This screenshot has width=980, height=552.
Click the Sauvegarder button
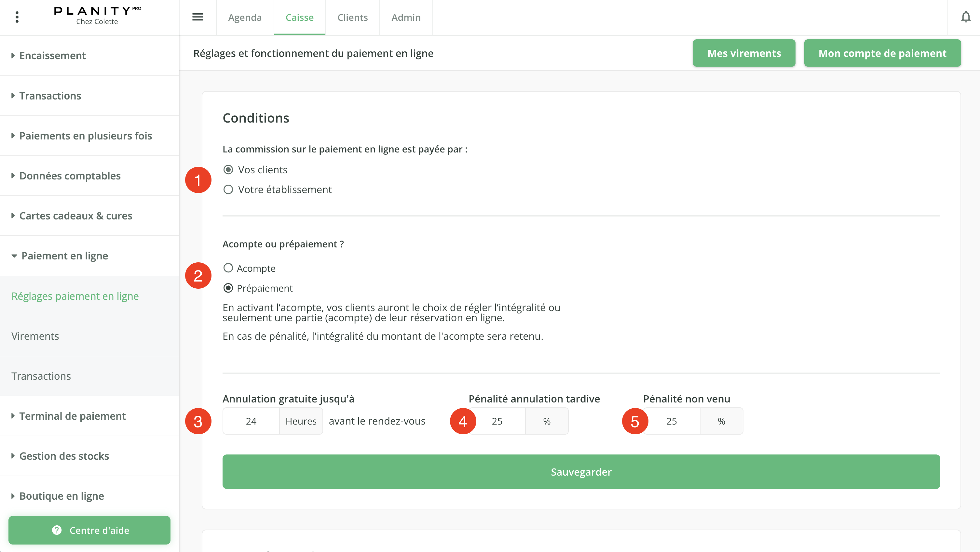581,472
